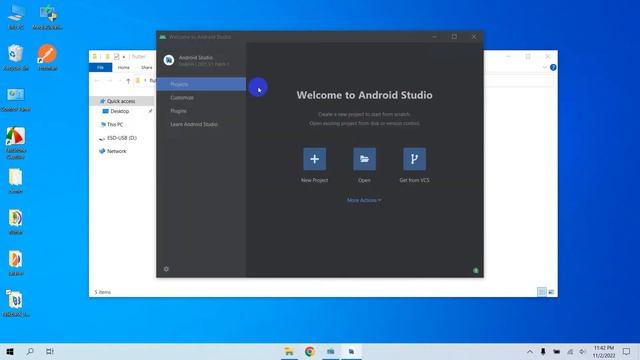Click the Postman desktop icon
Screen dimensions: 640x360
47,58
